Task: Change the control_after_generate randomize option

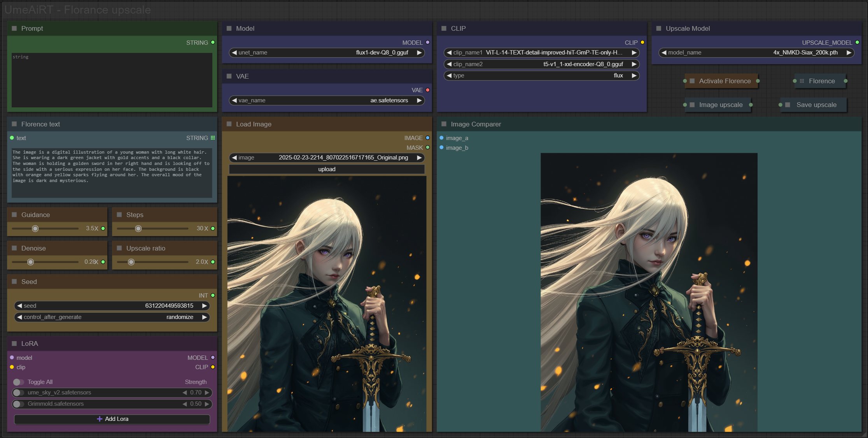Action: pyautogui.click(x=112, y=317)
